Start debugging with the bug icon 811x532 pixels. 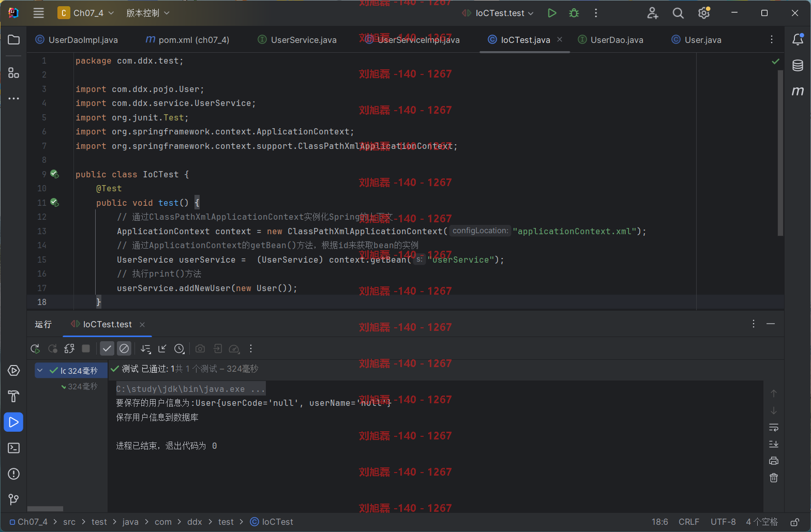pos(574,13)
